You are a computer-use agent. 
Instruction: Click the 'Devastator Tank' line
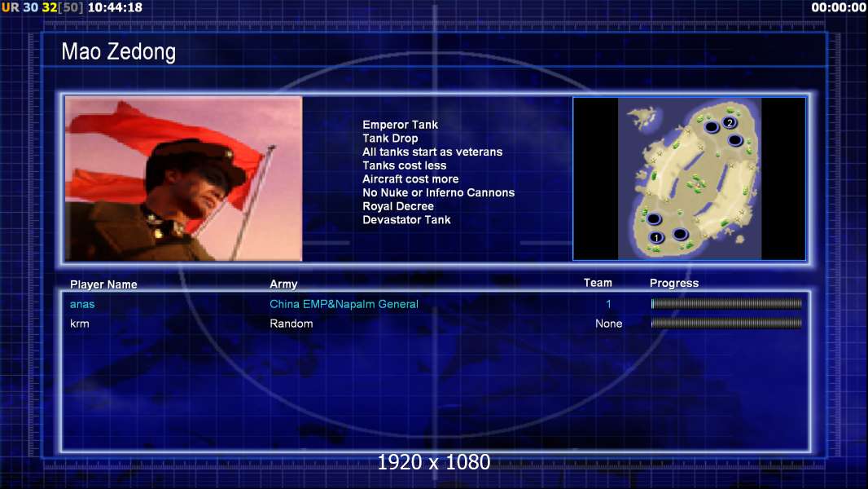[406, 220]
